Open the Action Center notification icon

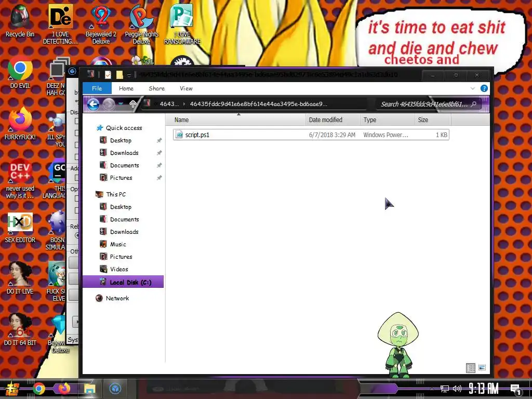[x=516, y=390]
